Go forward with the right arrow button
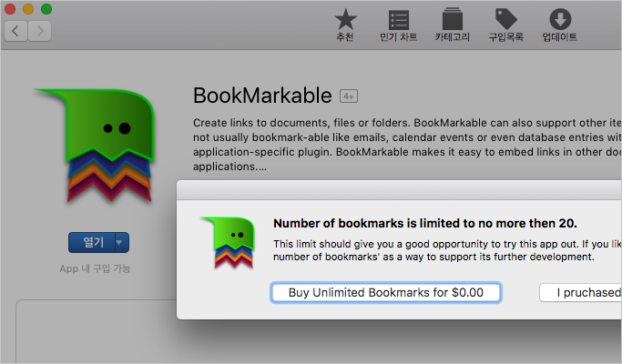This screenshot has height=364, width=622. tap(40, 31)
